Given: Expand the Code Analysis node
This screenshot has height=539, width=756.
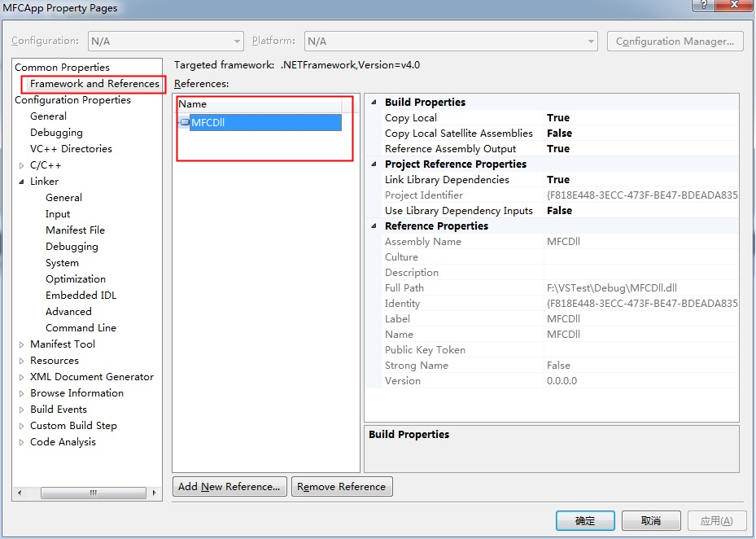Looking at the screenshot, I should pyautogui.click(x=21, y=442).
